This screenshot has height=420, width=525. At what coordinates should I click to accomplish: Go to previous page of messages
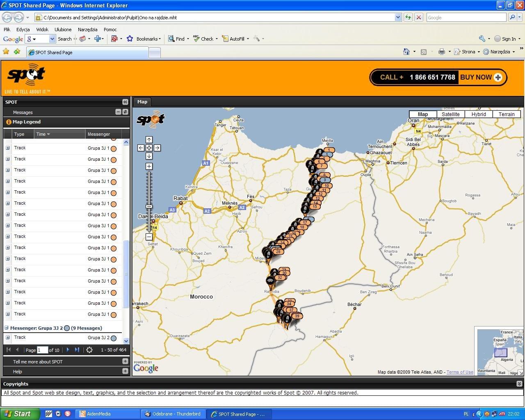pos(17,350)
